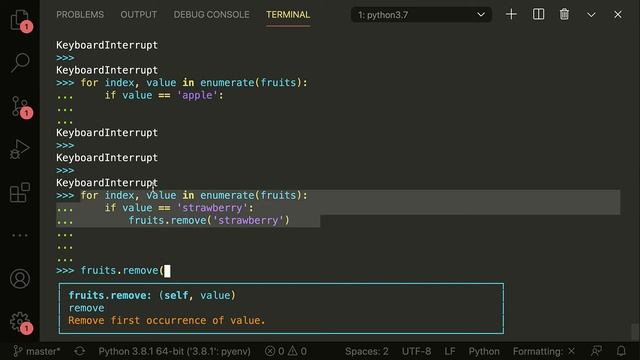Screen dimensions: 640x360
Task: Open the Explorer files icon
Action: tap(20, 20)
